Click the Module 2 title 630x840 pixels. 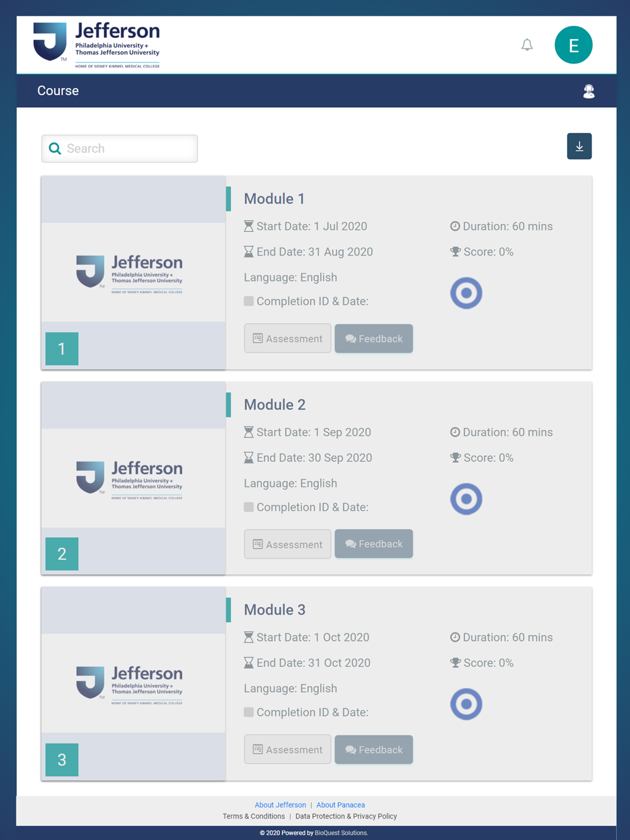(x=275, y=405)
